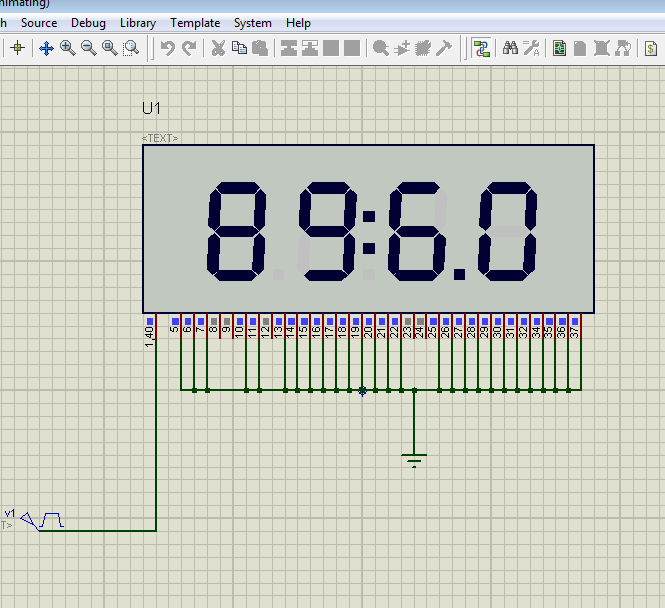Open the Source menu

(x=39, y=23)
